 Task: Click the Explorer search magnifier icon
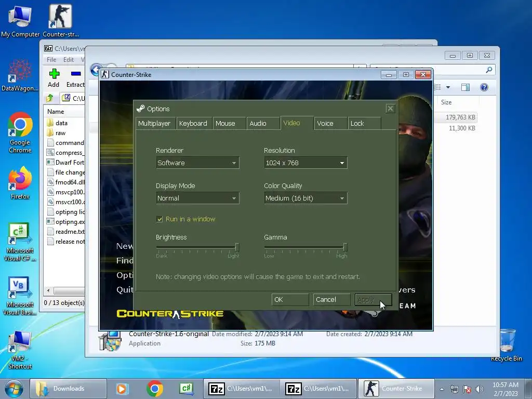489,70
